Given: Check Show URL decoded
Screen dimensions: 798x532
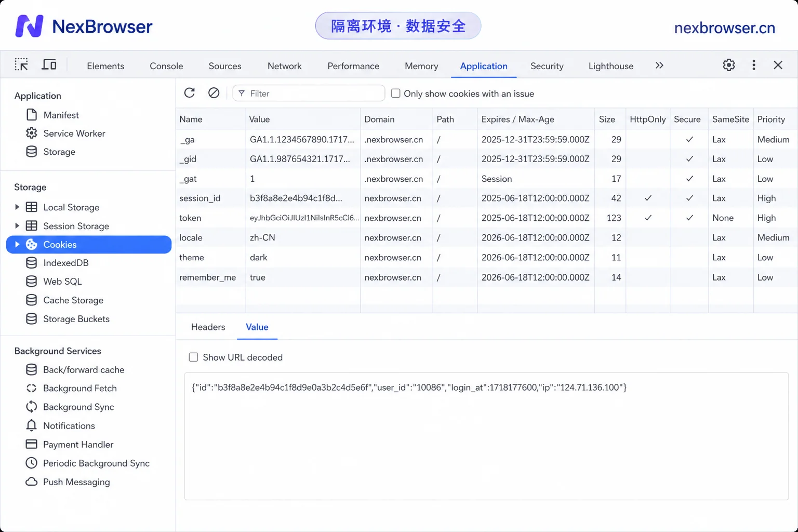Looking at the screenshot, I should [193, 357].
